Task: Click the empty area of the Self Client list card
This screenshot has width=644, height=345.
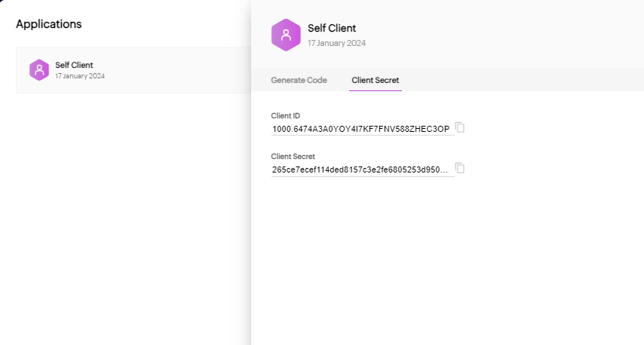Action: pyautogui.click(x=181, y=70)
